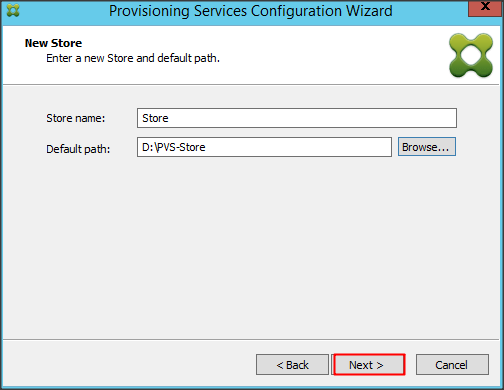Cancel the configuration wizard
Image resolution: width=504 pixels, height=390 pixels.
[x=452, y=365]
